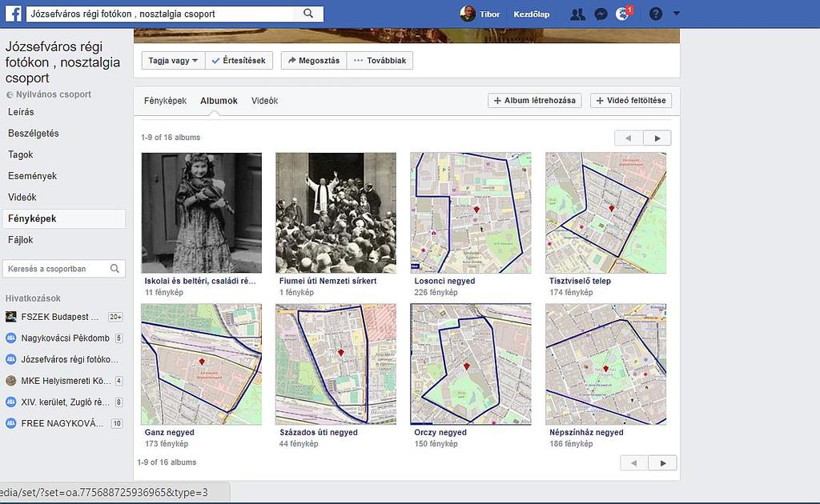
Task: Open Fiumei úti Nemzeti sírkert thumbnail
Action: click(336, 213)
